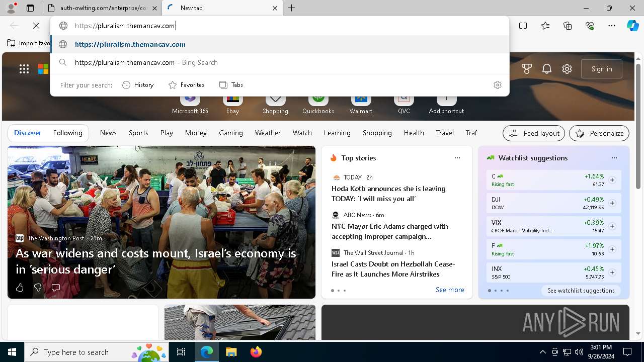
Task: Open Top stories more options menu
Action: (x=457, y=158)
